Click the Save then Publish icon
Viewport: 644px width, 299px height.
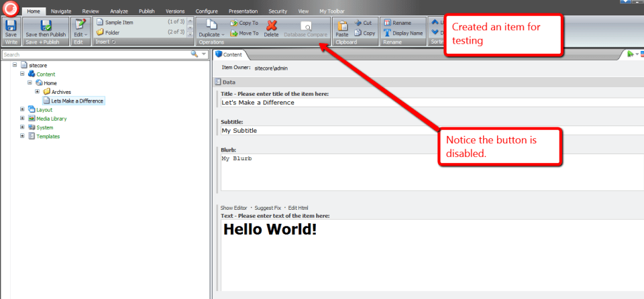pyautogui.click(x=46, y=25)
